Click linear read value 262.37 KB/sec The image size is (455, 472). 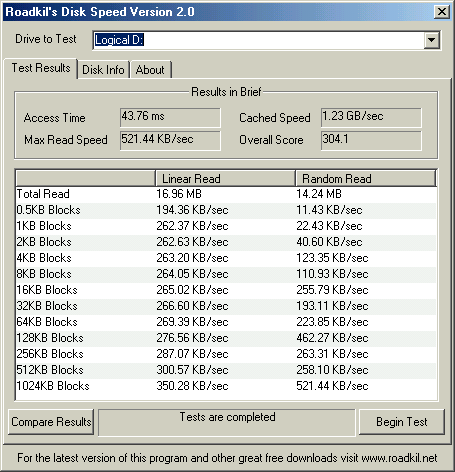tap(192, 226)
